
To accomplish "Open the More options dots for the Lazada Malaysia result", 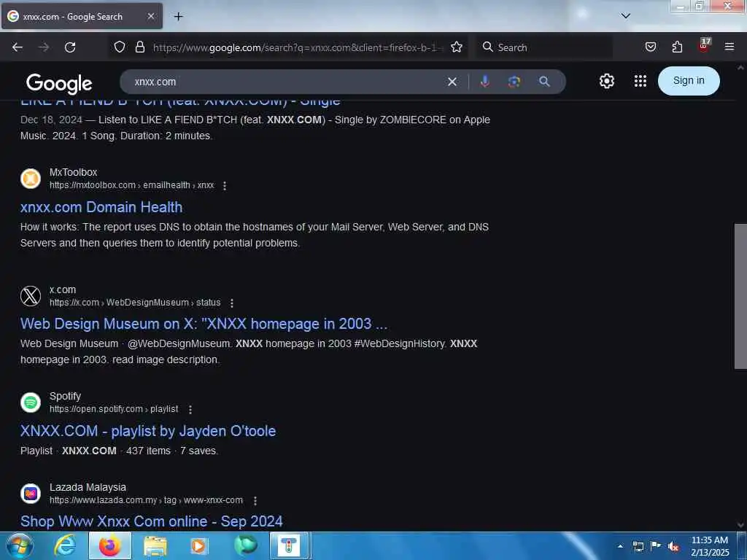I will coord(255,500).
